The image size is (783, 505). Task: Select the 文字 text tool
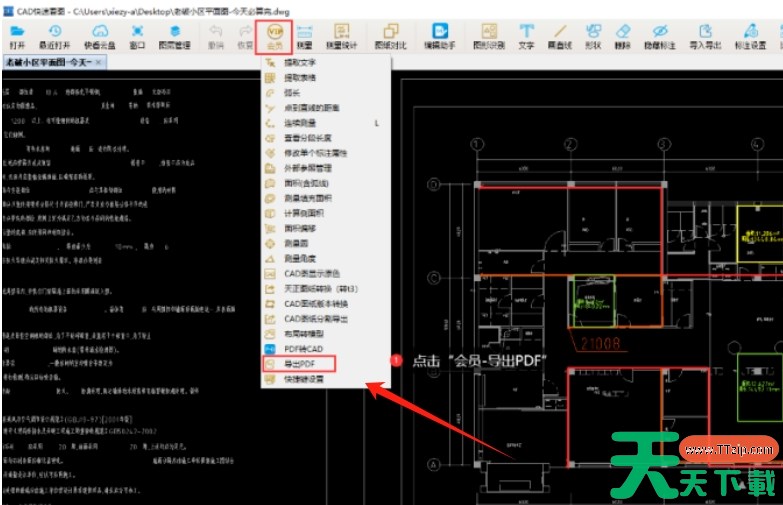click(526, 37)
